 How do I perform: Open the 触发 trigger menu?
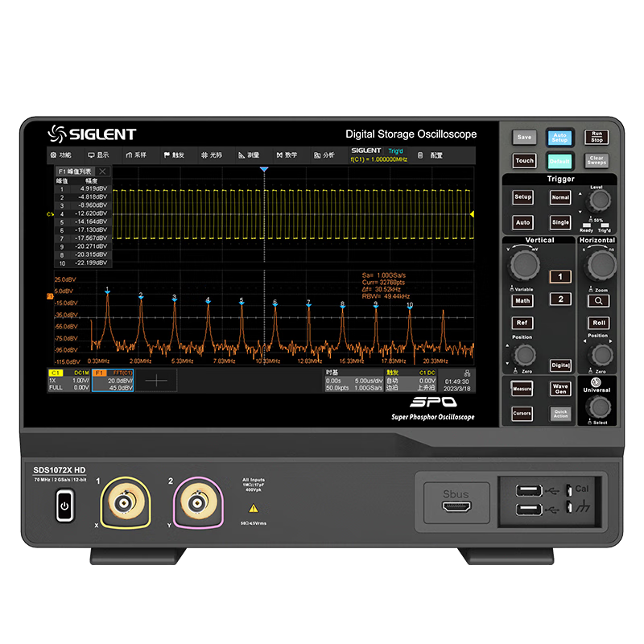[174, 155]
